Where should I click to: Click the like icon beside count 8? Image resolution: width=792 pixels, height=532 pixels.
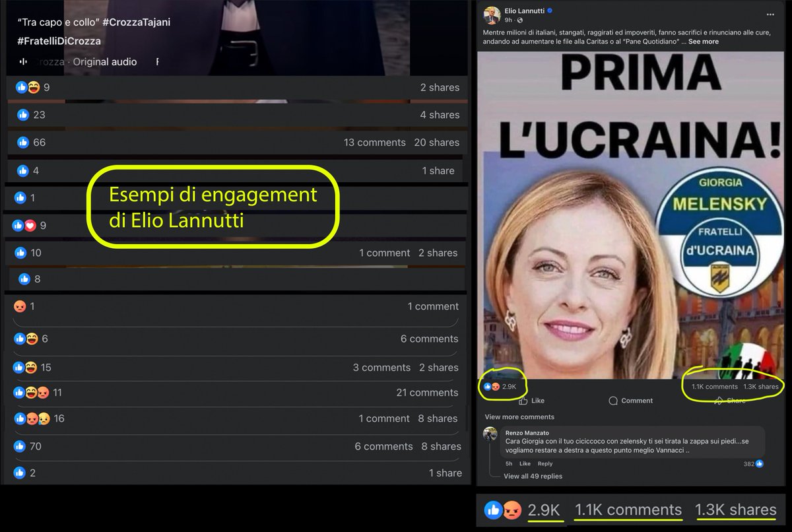pos(24,279)
